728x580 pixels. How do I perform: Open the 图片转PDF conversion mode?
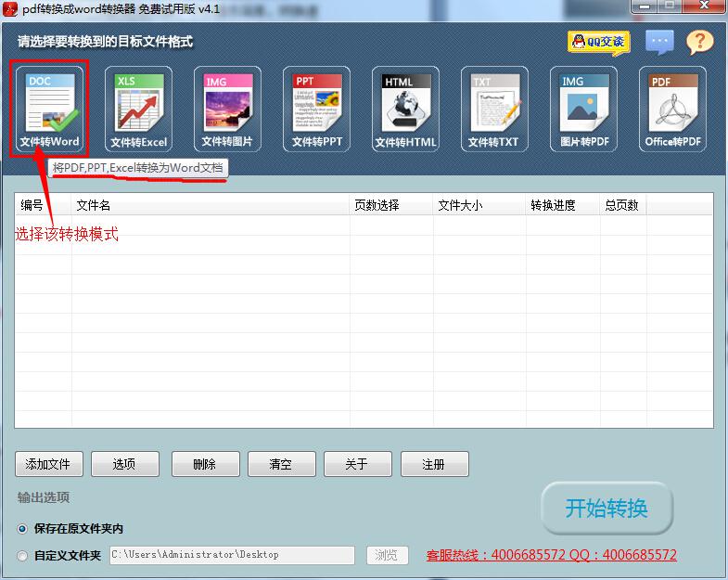pyautogui.click(x=583, y=109)
